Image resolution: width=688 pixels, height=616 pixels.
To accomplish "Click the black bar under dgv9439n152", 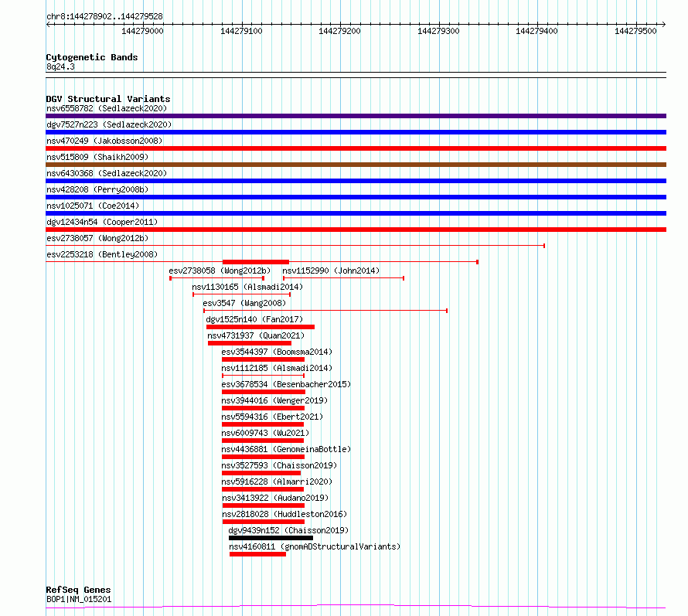I will tap(271, 538).
